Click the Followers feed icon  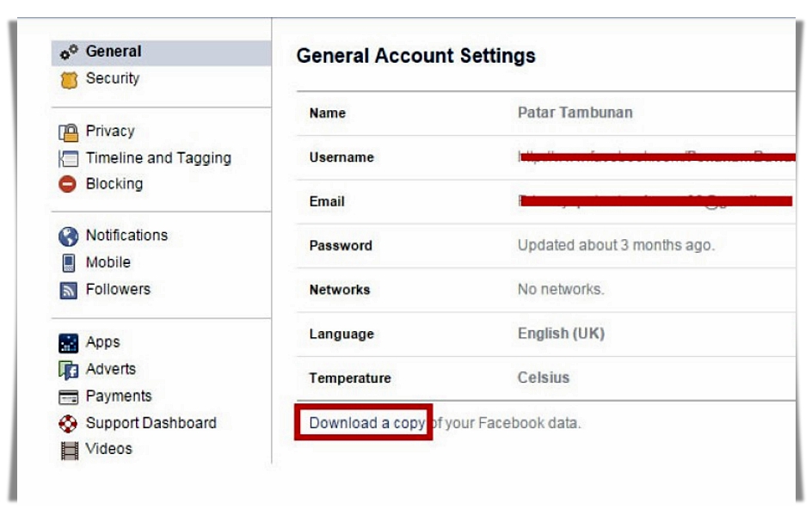click(x=69, y=291)
